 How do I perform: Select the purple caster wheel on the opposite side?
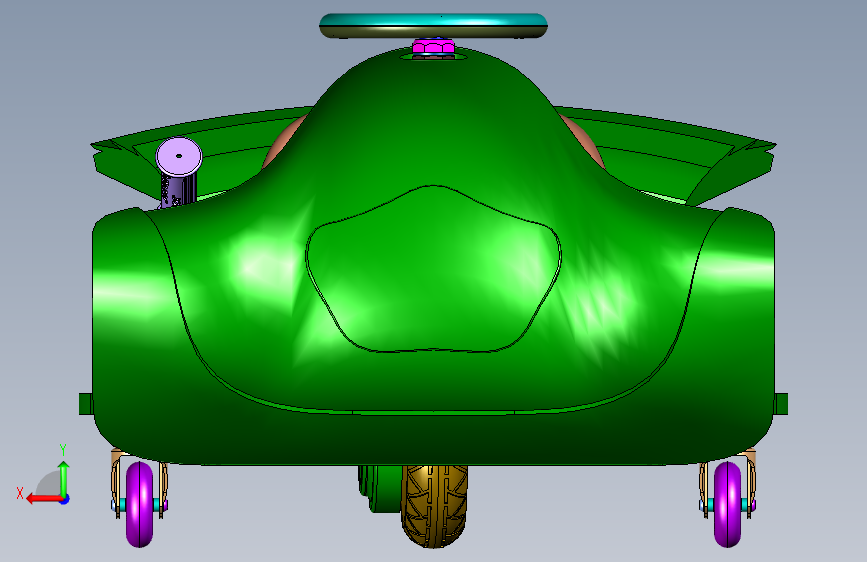(x=727, y=504)
